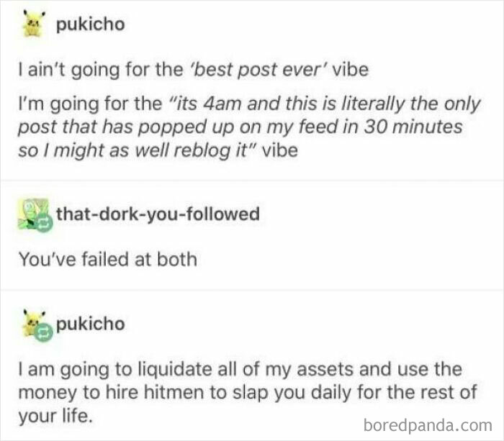Click the boredpanda.com watermark

[x=428, y=426]
